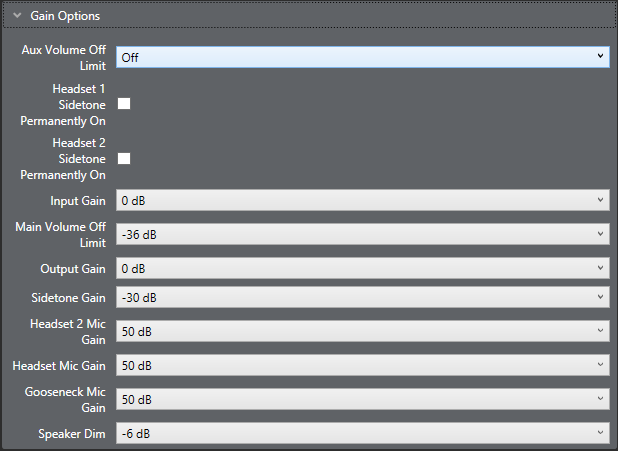Click the Speaker Dim dropdown arrow
Screen dimensions: 618x451
click(x=600, y=433)
